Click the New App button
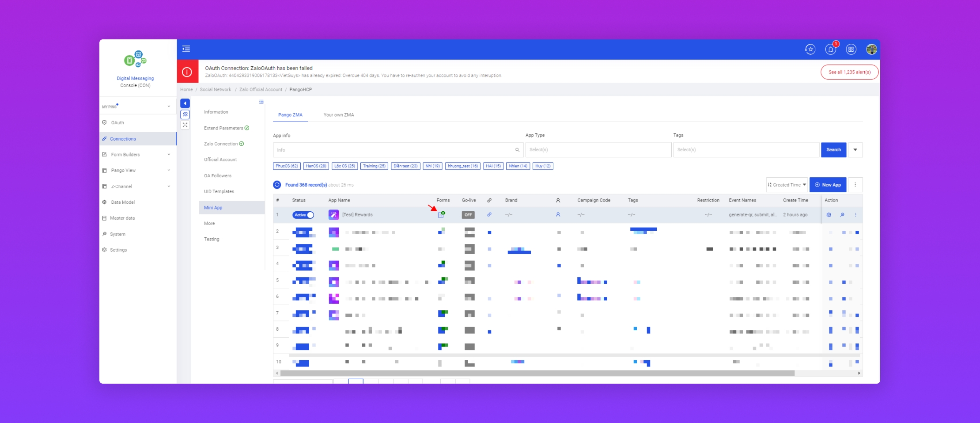Viewport: 980px width, 423px height. [828, 185]
